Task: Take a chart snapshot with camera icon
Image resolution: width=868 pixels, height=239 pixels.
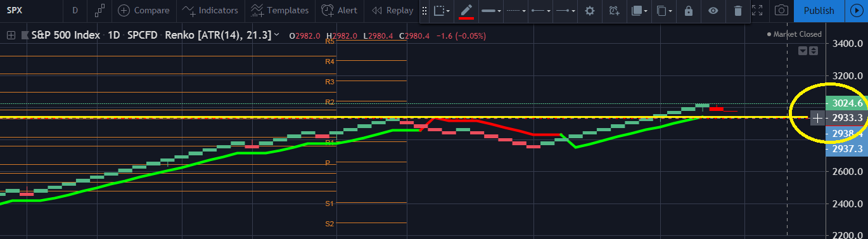Action: click(x=782, y=10)
